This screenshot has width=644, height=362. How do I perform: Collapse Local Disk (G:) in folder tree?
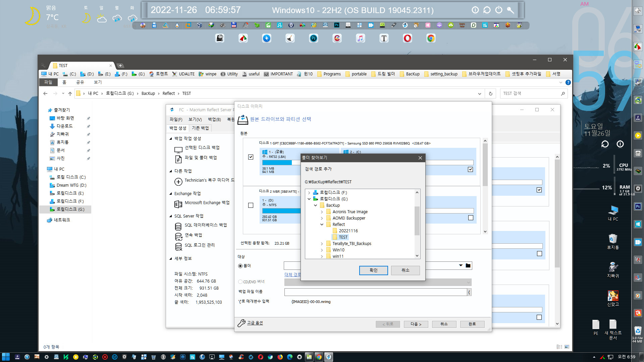tap(309, 199)
